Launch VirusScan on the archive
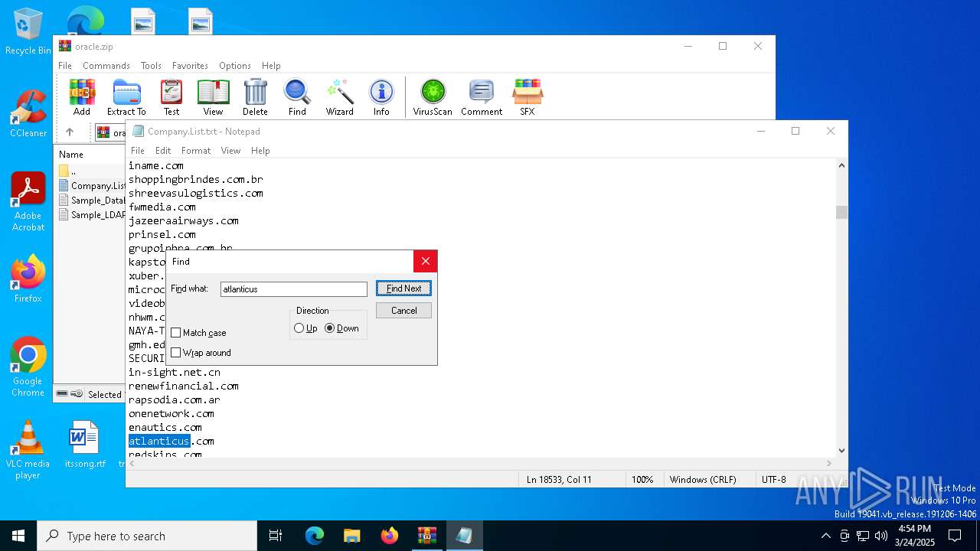Image resolution: width=980 pixels, height=551 pixels. pyautogui.click(x=433, y=97)
